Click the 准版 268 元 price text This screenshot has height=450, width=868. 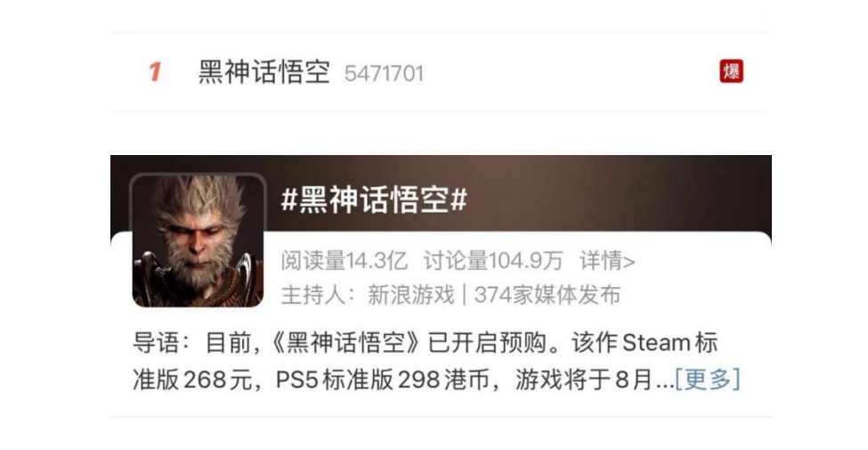(192, 380)
